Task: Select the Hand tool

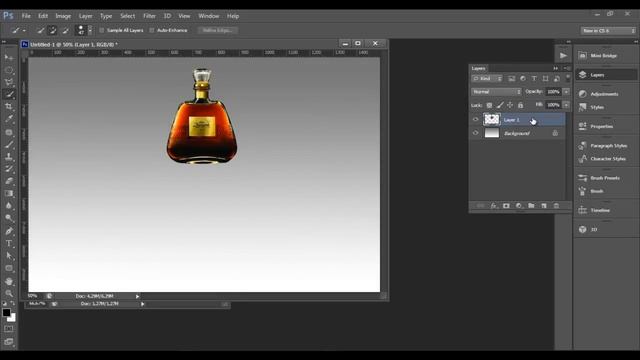Action: tap(9, 281)
